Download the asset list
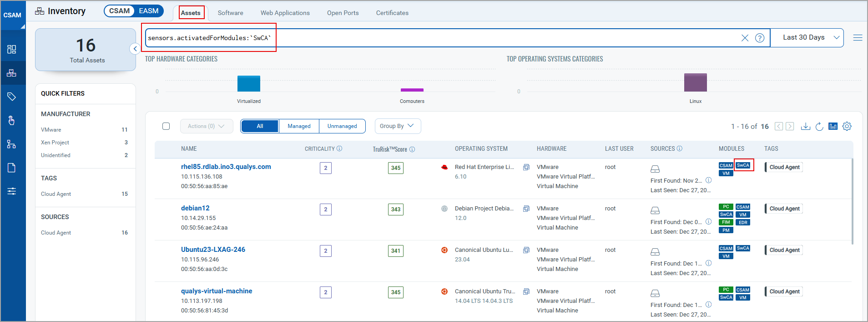This screenshot has height=322, width=868. click(805, 126)
